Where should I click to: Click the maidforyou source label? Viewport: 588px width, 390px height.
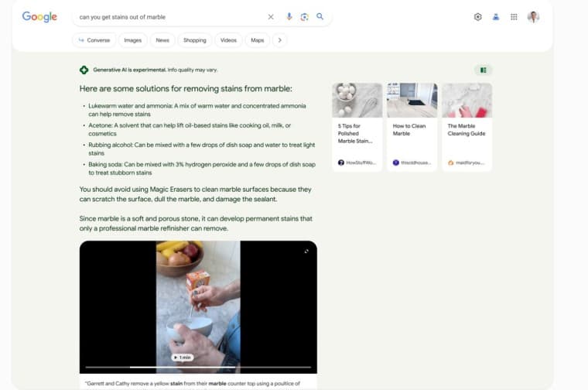[x=466, y=162]
